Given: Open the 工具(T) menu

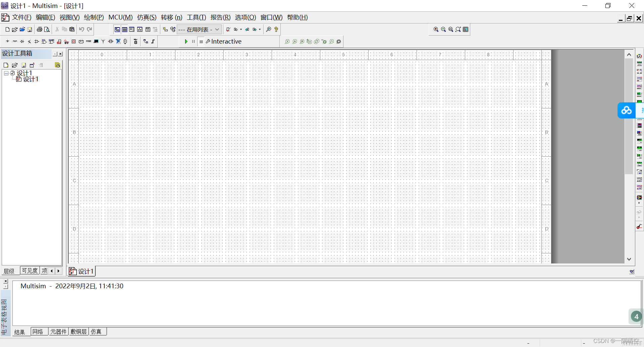Looking at the screenshot, I should (196, 17).
